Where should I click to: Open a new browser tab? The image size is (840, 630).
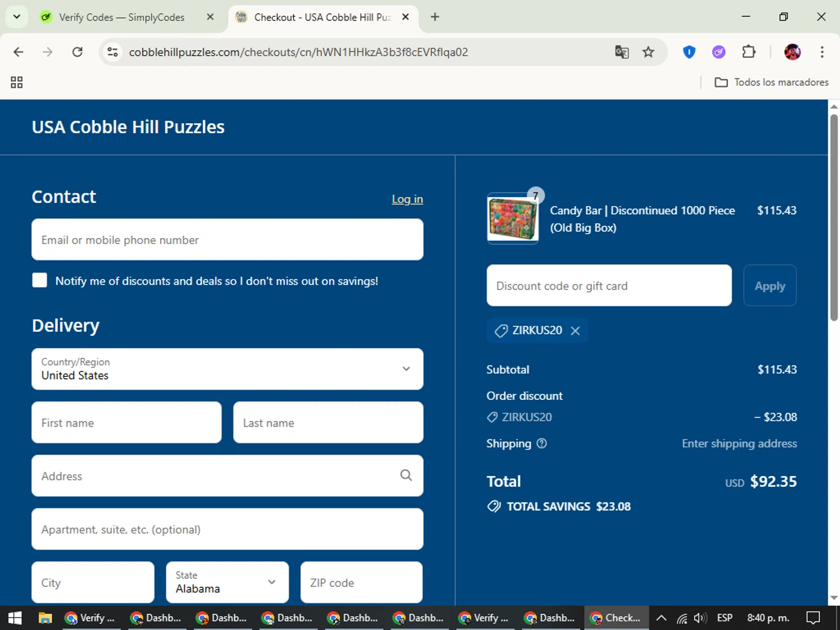(435, 17)
